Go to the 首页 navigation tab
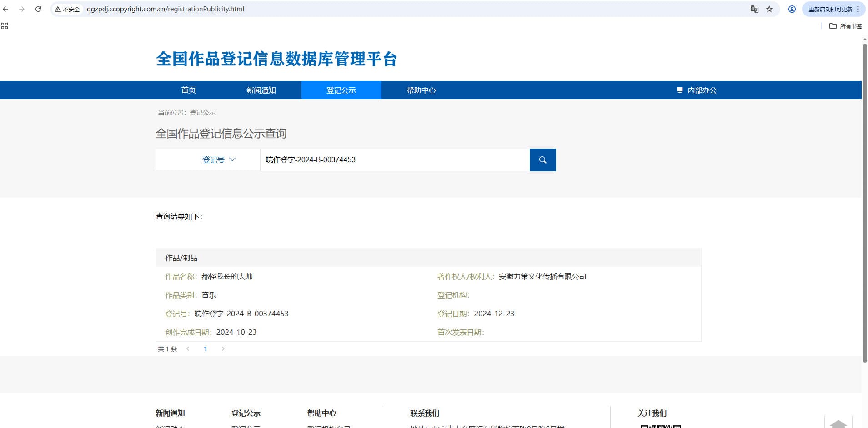 (188, 90)
